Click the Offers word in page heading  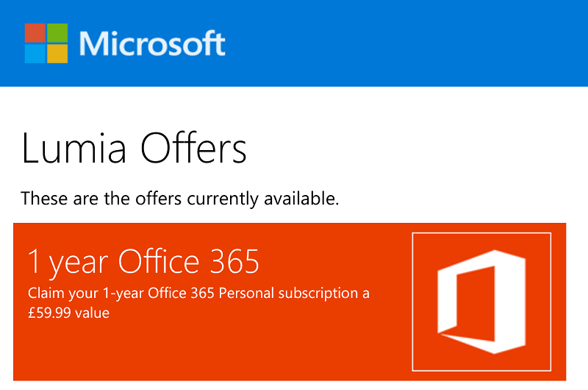click(x=193, y=147)
